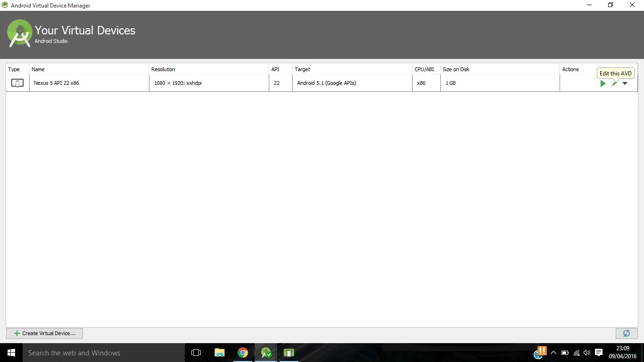This screenshot has height=362, width=644.
Task: Click the API column header
Action: 281,69
